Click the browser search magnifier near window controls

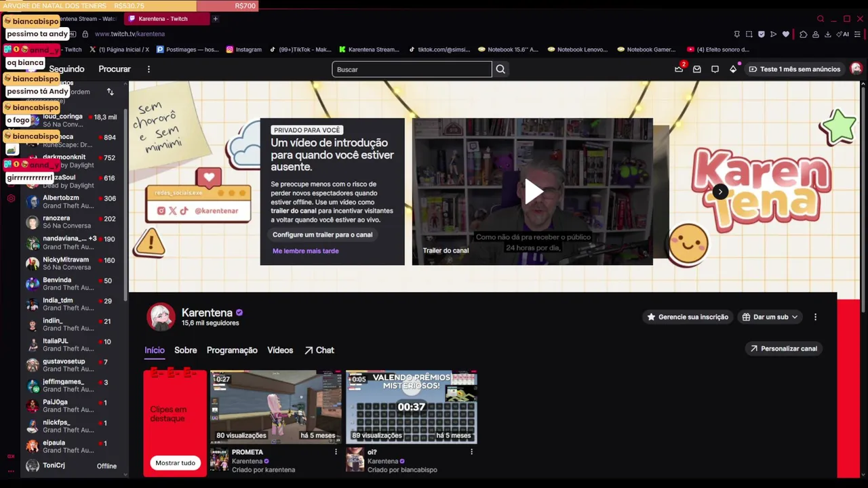pyautogui.click(x=821, y=19)
